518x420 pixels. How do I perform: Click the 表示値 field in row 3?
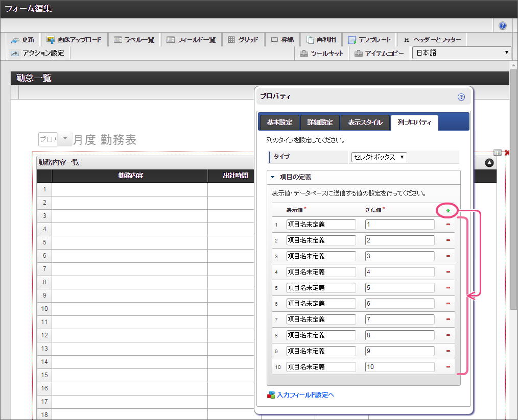coord(321,256)
